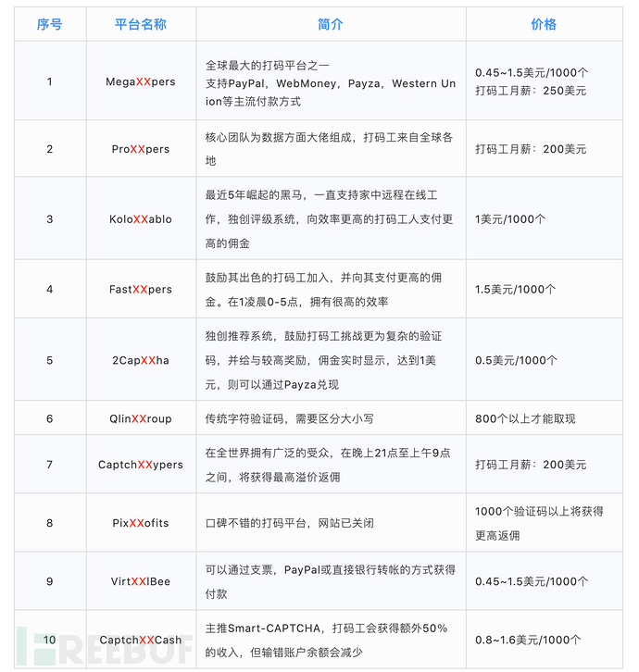
Task: Click serial number 9 in VirtXXlBee row
Action: tap(50, 581)
